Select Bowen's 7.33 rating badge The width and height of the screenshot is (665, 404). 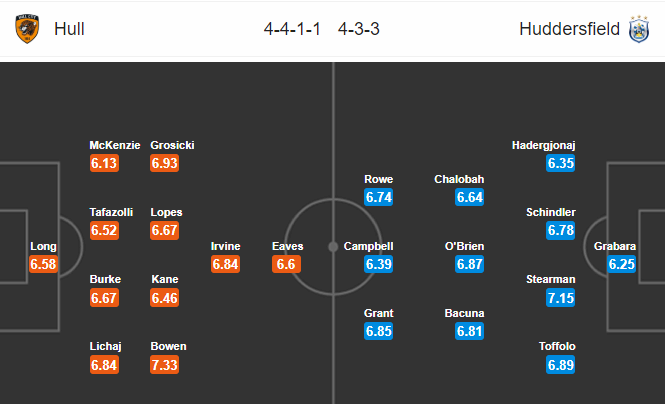click(x=165, y=365)
